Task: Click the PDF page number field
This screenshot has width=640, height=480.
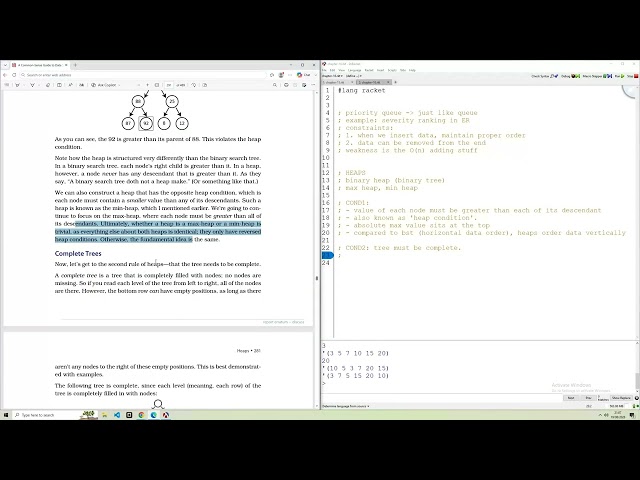Action: coord(168,85)
